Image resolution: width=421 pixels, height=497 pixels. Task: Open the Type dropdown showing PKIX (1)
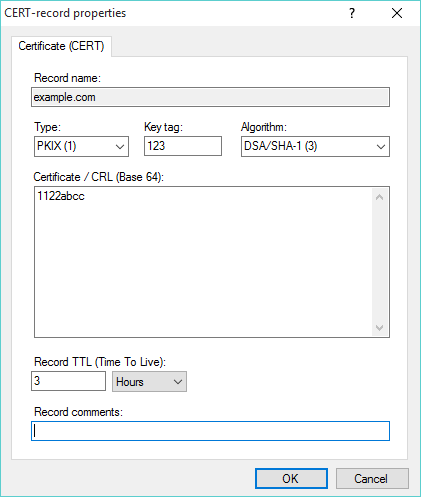click(81, 146)
